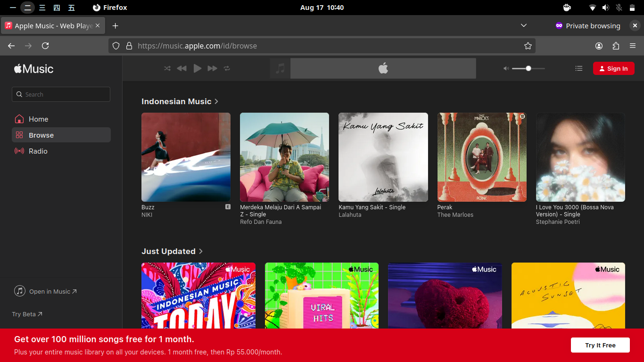Focus the Search field

point(61,94)
